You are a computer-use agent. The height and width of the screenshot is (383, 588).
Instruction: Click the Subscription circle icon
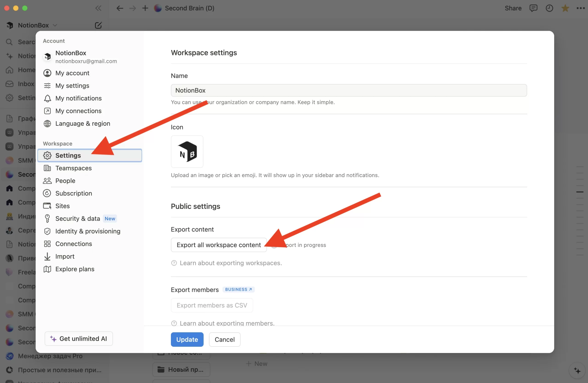tap(47, 193)
